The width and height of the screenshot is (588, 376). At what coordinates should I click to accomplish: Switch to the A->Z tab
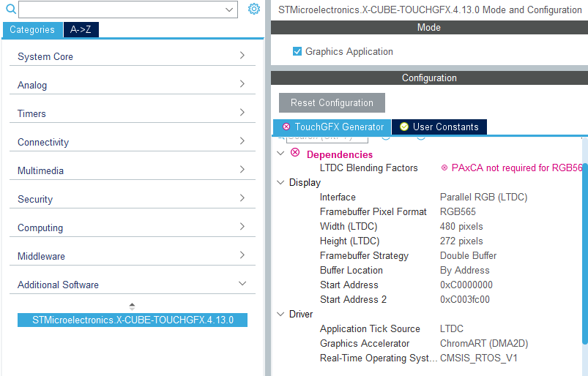[81, 29]
